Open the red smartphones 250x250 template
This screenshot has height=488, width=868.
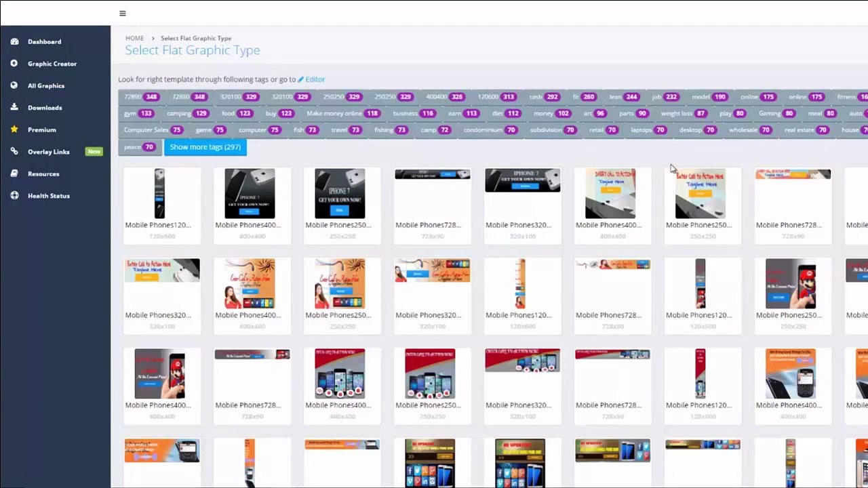(x=430, y=374)
